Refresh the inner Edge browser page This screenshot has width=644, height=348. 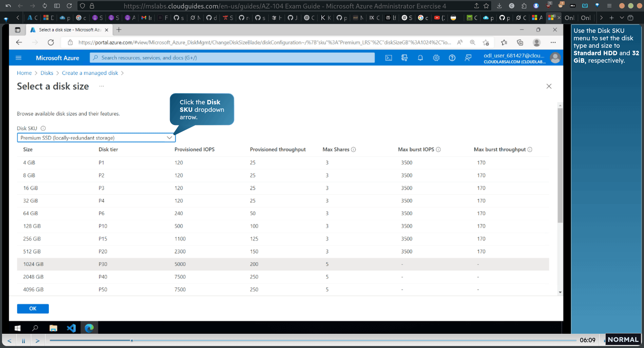click(51, 42)
